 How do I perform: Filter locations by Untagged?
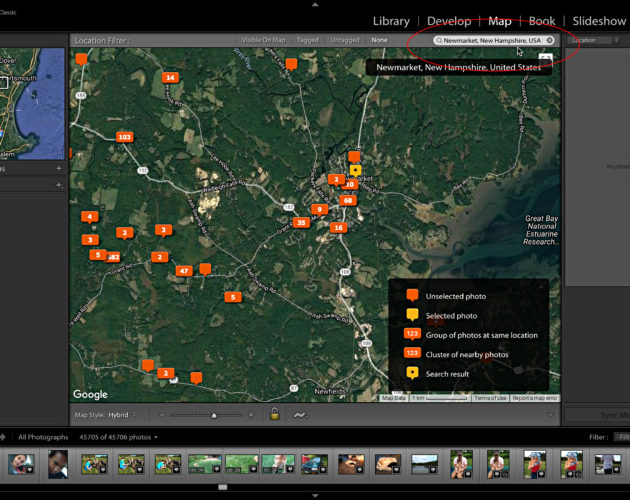tap(345, 40)
